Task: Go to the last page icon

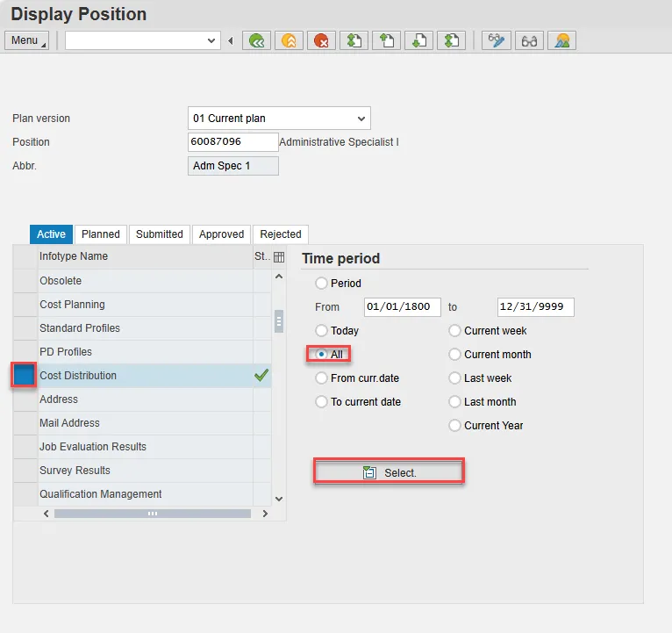Action: pyautogui.click(x=451, y=40)
